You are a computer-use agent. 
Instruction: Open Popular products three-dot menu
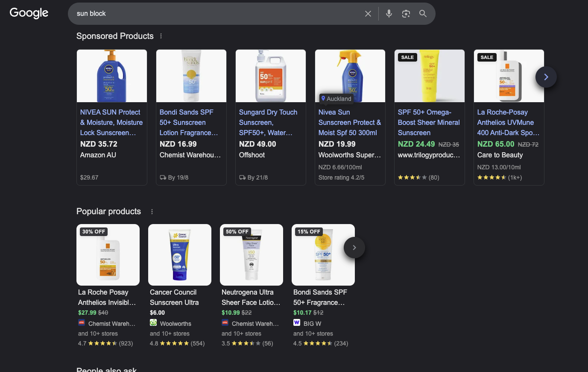click(x=152, y=211)
